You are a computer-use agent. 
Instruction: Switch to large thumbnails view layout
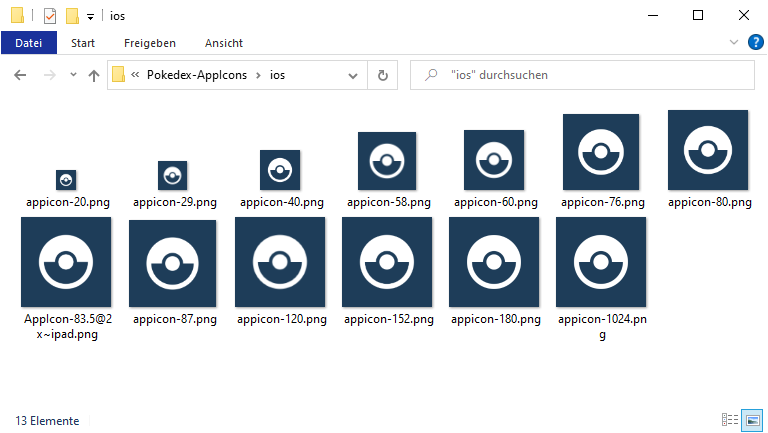(x=752, y=420)
